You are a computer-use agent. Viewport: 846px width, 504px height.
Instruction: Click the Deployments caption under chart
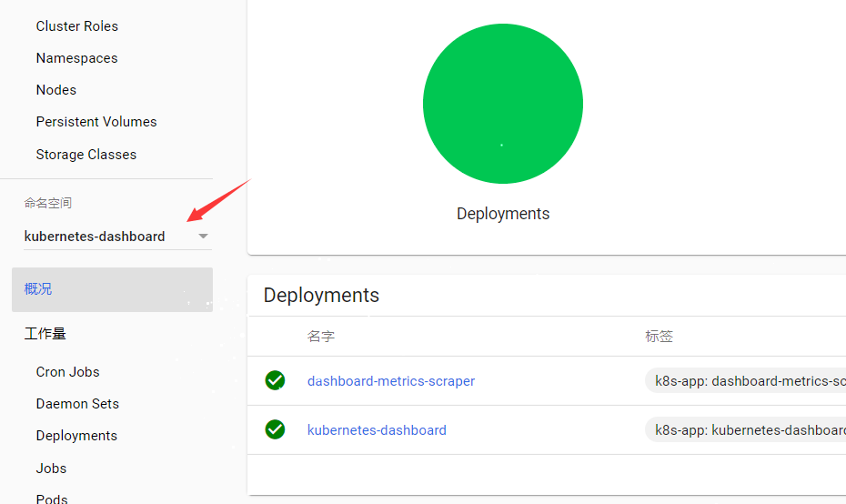tap(503, 214)
